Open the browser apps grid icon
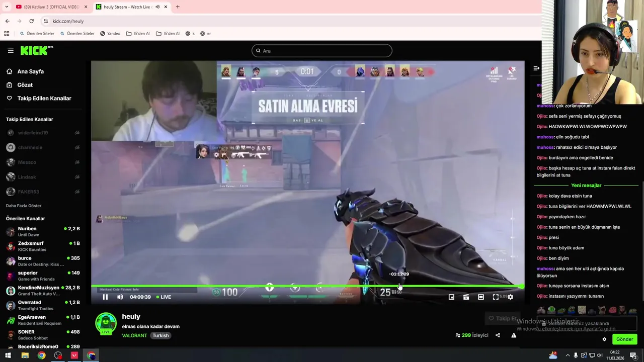 (x=7, y=34)
